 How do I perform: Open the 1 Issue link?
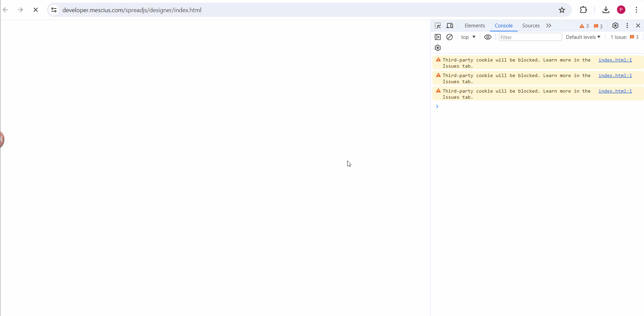point(624,37)
